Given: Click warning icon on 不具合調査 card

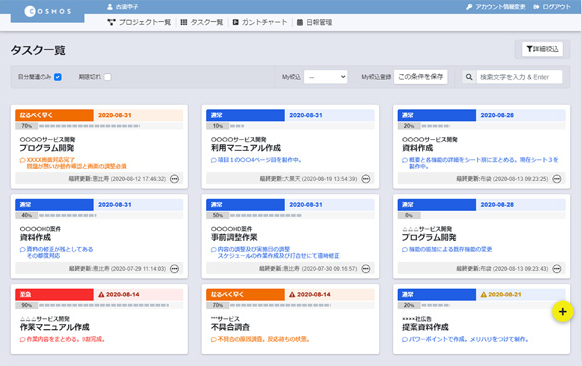Looking at the screenshot, I should pos(292,294).
